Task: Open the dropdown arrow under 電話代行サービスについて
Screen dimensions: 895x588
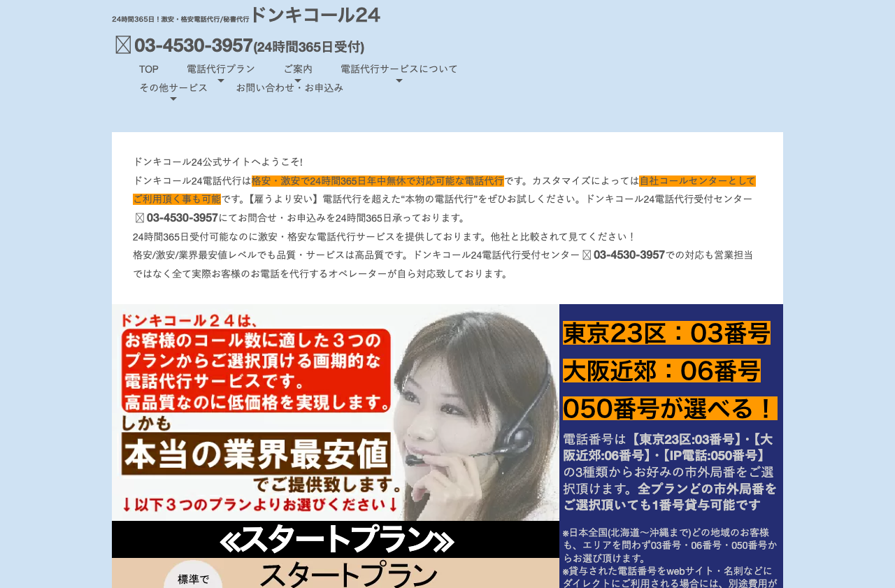Action: pos(399,81)
